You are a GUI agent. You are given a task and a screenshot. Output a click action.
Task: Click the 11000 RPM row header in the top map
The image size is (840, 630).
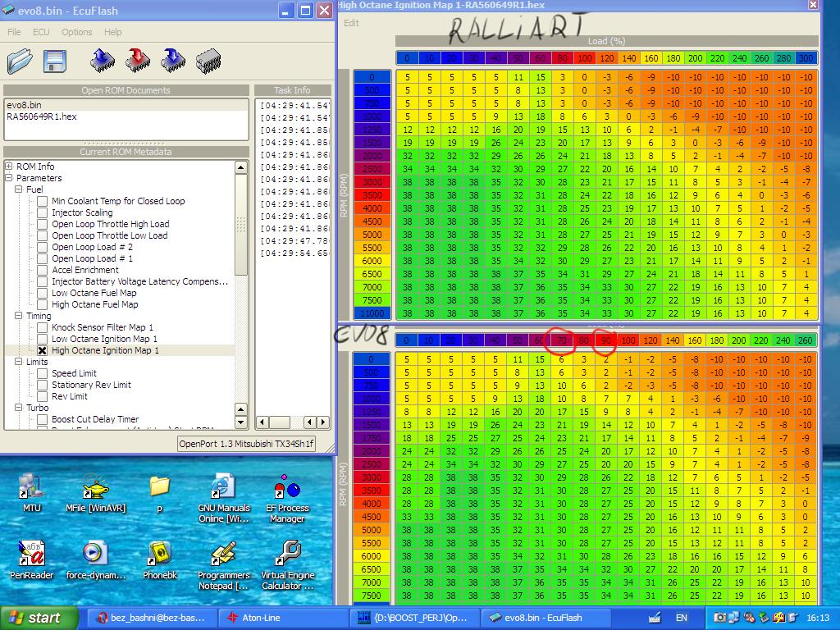(372, 313)
